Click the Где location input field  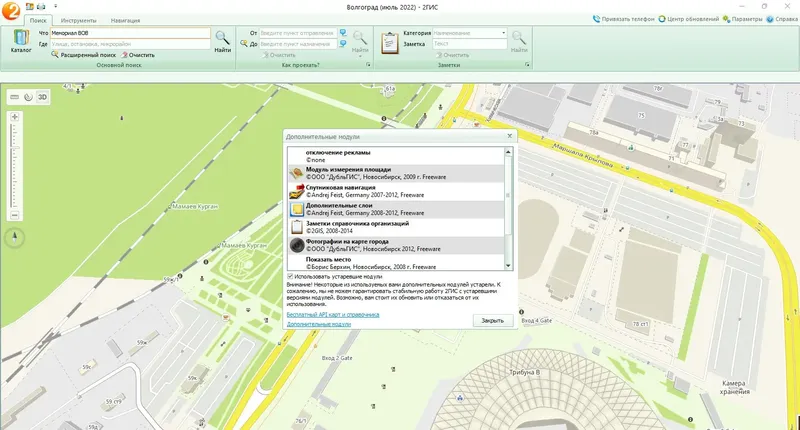pyautogui.click(x=130, y=44)
